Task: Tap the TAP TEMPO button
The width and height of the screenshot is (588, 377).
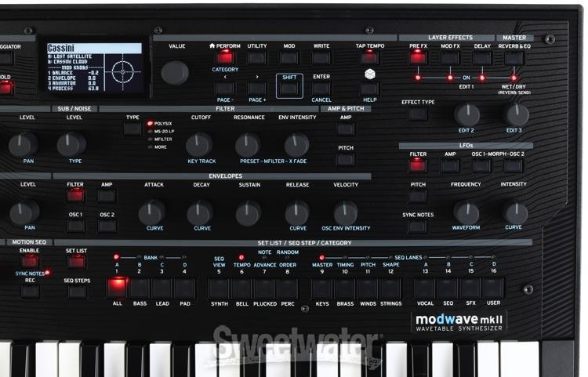Action: coord(370,58)
